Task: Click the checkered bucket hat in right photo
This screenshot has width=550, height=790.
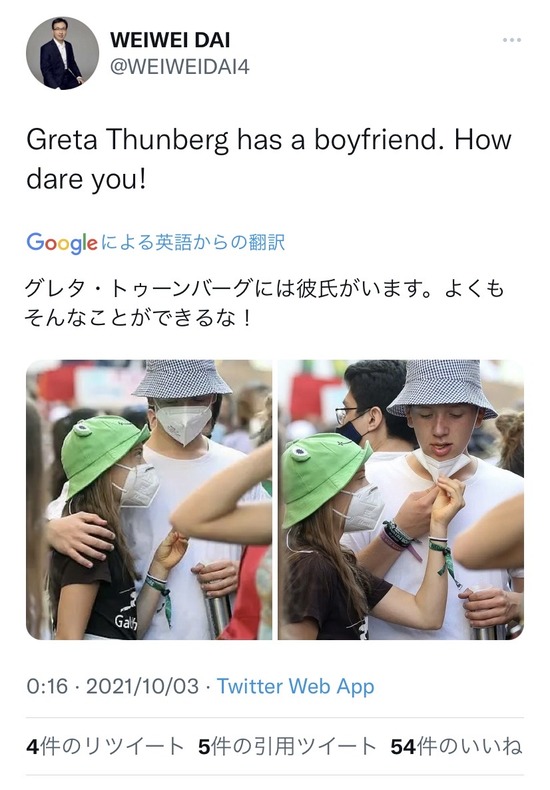Action: (x=442, y=388)
